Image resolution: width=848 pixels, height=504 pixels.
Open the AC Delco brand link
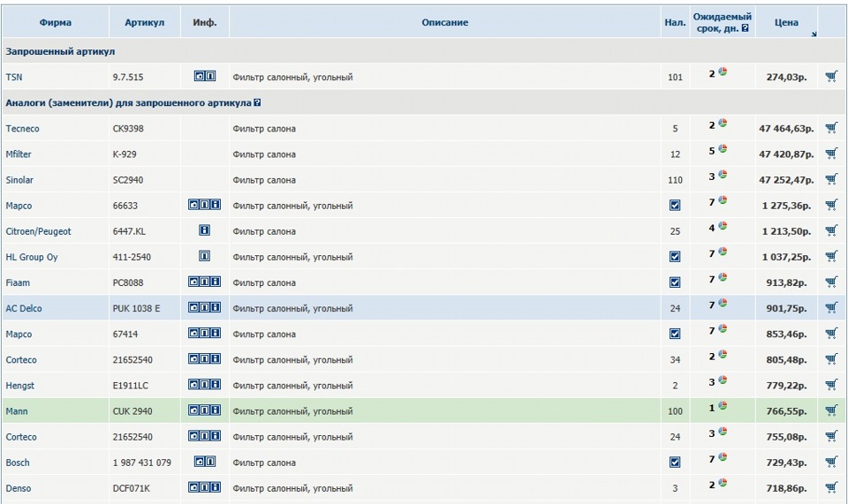(24, 308)
